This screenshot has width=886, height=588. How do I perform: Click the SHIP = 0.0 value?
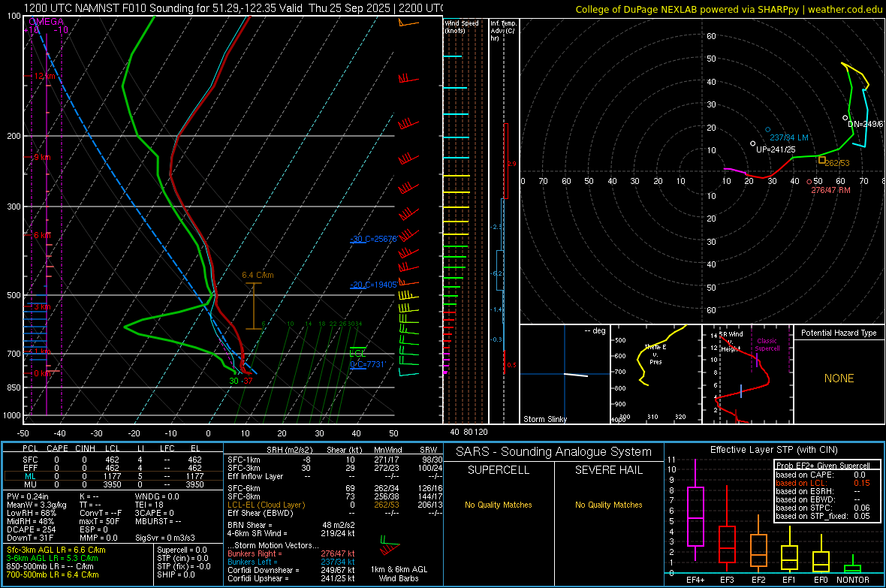coord(176,574)
